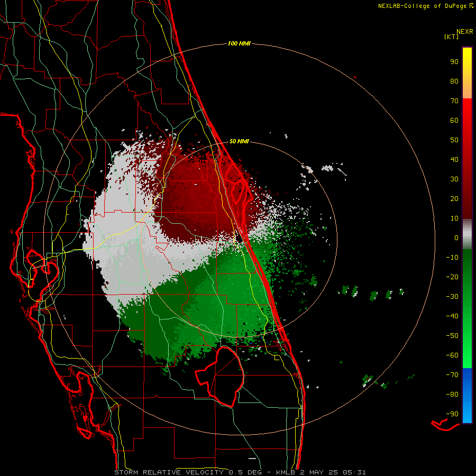Click the 10 value on the velocity scale

tap(454, 218)
